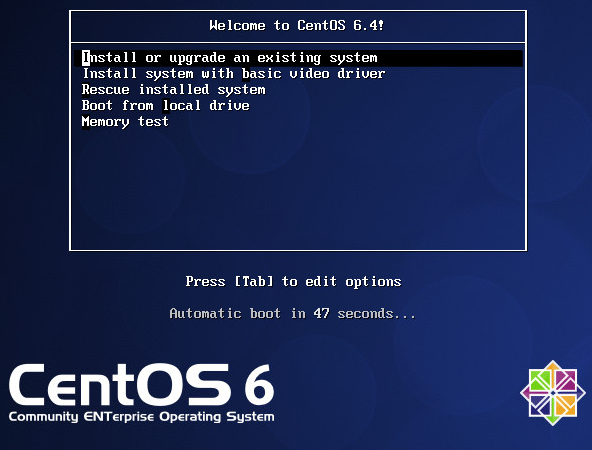This screenshot has width=592, height=450.
Task: Click the green segment of CentOS pinwheel
Action: [x=540, y=380]
